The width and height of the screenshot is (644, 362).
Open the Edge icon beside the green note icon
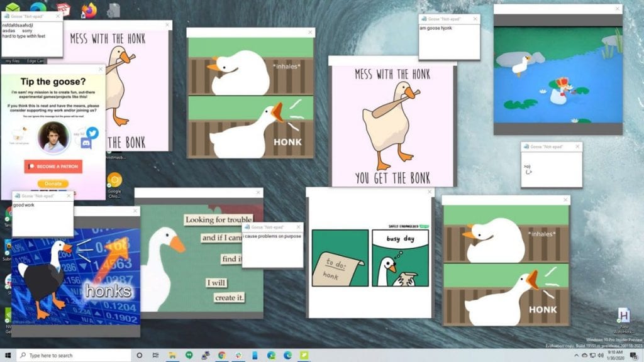[x=287, y=355]
